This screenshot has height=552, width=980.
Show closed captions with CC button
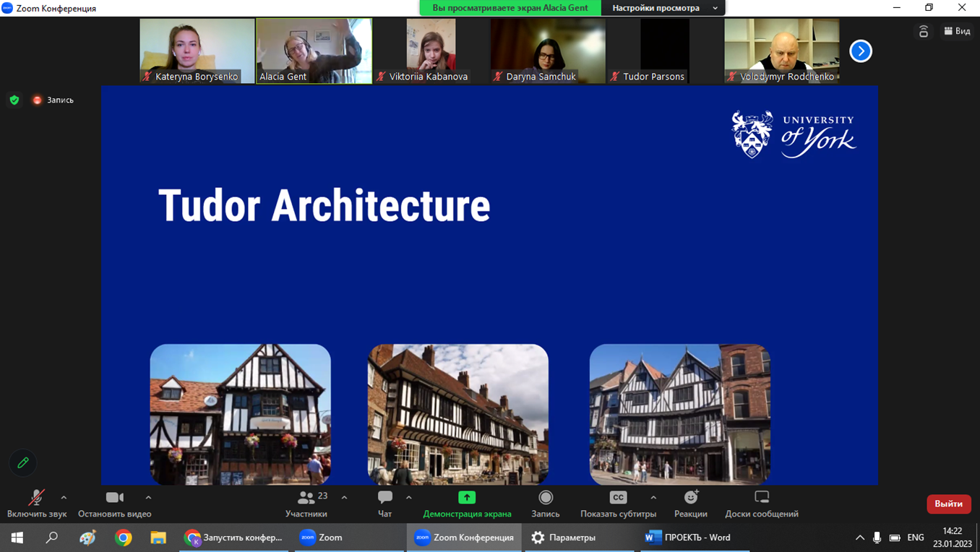618,498
